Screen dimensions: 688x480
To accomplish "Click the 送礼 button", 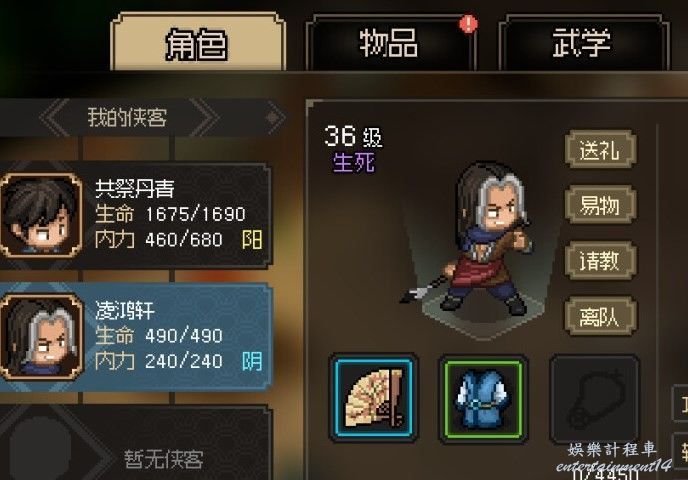I will pyautogui.click(x=600, y=150).
